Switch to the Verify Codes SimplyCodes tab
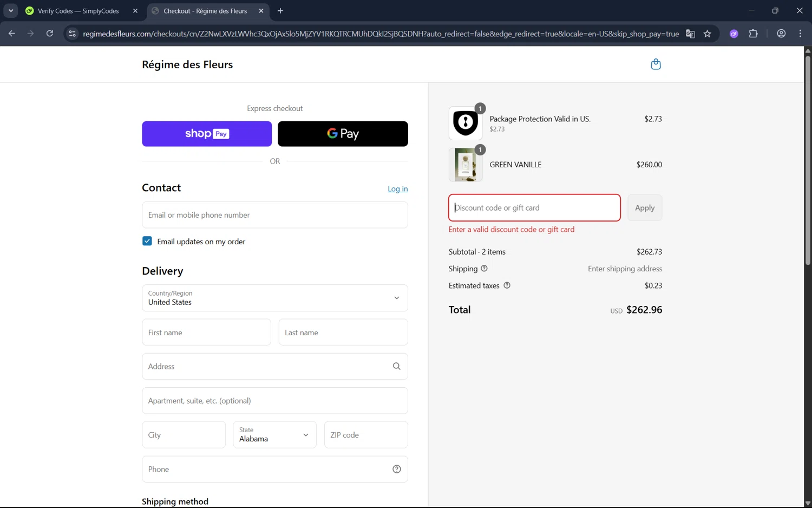The height and width of the screenshot is (508, 812). 79,11
